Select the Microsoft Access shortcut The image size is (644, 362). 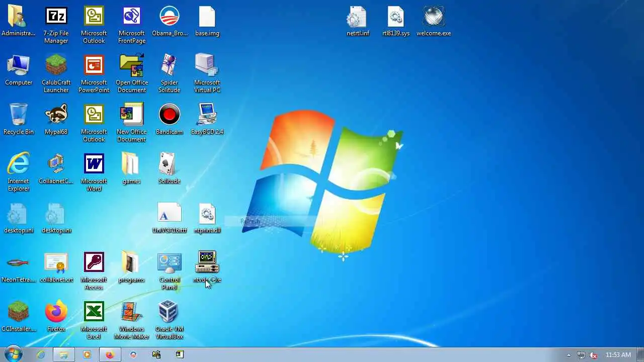click(94, 271)
